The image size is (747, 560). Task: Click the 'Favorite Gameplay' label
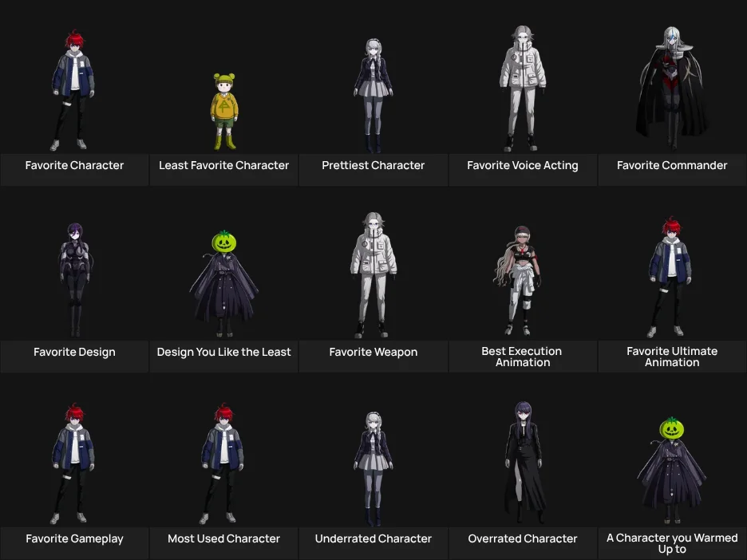point(74,538)
